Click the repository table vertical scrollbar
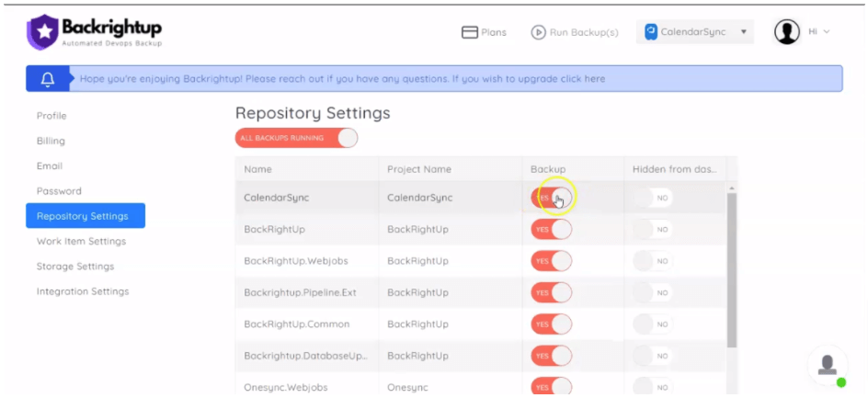 [x=732, y=270]
